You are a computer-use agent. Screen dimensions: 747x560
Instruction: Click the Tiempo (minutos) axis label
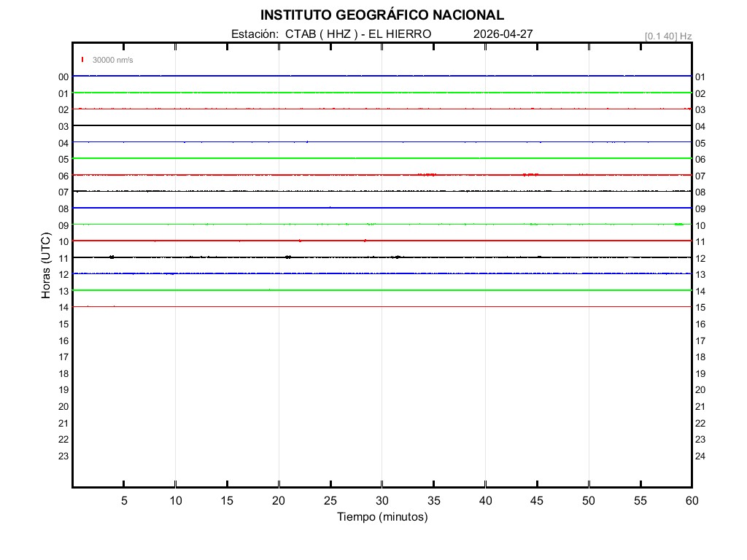[x=382, y=517]
